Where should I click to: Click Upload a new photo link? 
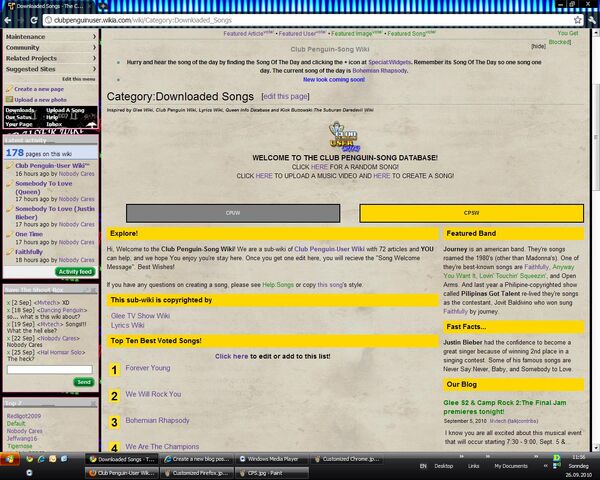pyautogui.click(x=41, y=100)
